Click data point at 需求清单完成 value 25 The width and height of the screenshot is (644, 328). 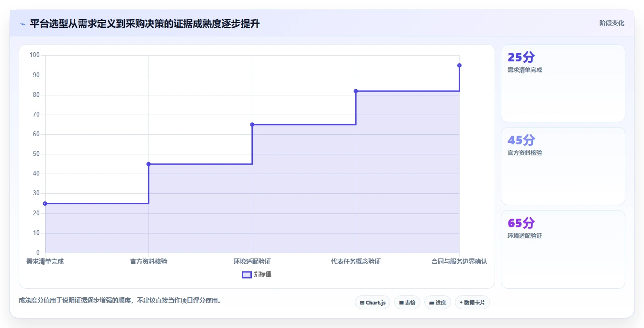45,203
